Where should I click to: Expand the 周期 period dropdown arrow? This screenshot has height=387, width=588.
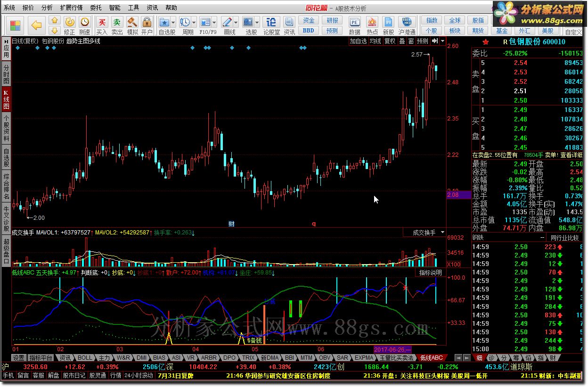pos(194,22)
